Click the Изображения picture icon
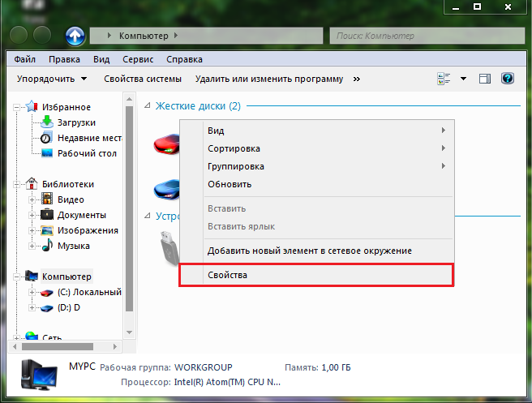 (47, 230)
